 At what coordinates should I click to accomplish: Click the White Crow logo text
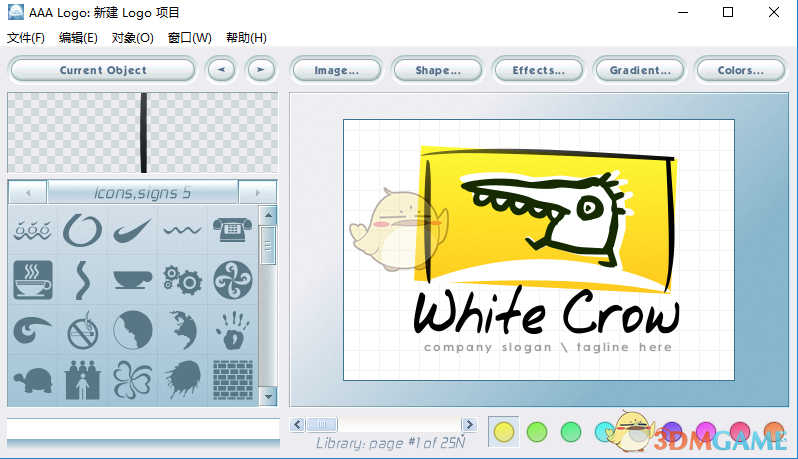coord(547,311)
